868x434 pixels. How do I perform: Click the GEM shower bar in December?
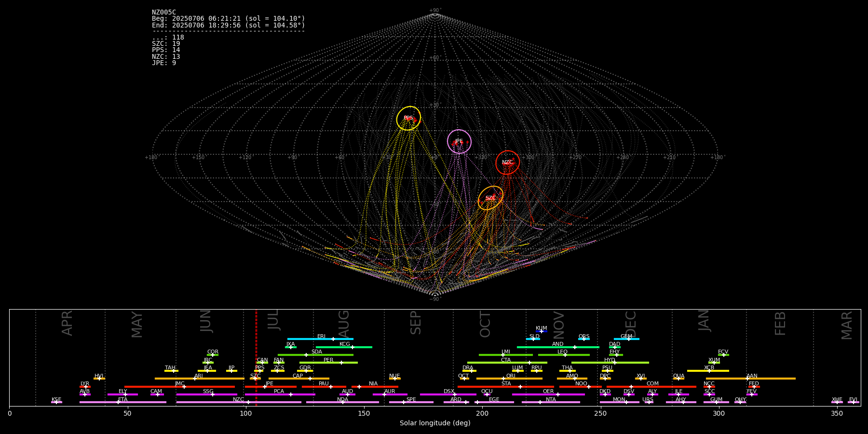pyautogui.click(x=626, y=339)
